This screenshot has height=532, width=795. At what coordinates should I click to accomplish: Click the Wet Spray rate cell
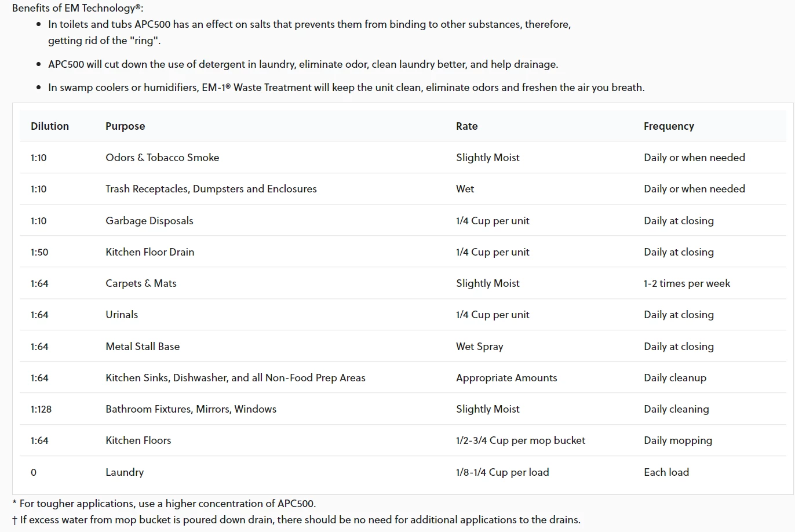(x=479, y=347)
